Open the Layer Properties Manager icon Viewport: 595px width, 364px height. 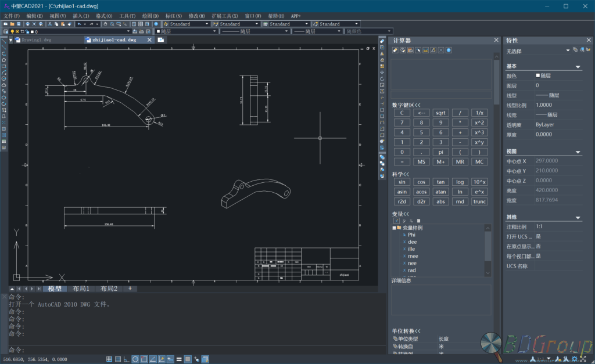(x=6, y=31)
